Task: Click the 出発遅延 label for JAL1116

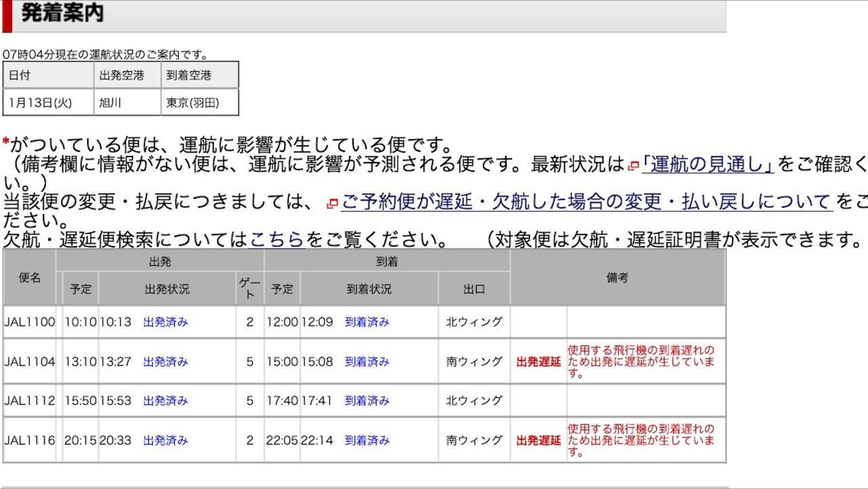Action: 538,441
